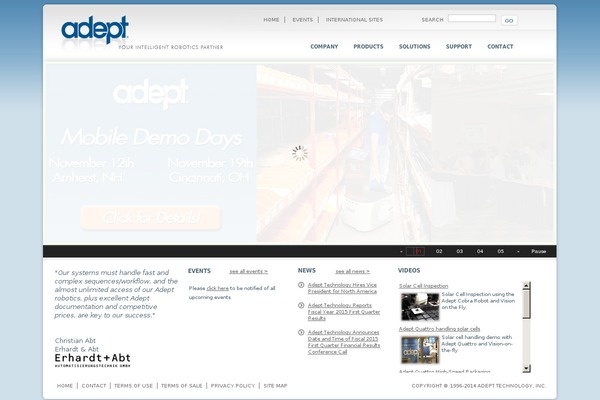Click the videos list scrollbar up arrow
600x400 pixels.
(x=527, y=286)
